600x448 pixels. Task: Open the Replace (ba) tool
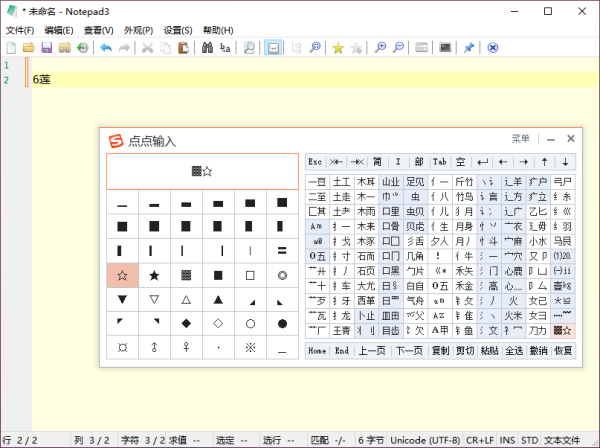[x=225, y=48]
